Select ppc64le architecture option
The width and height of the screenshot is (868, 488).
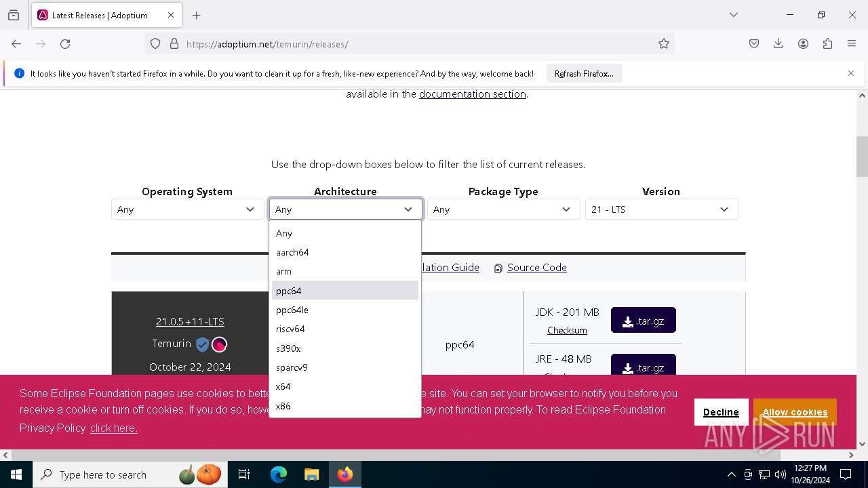click(x=345, y=310)
